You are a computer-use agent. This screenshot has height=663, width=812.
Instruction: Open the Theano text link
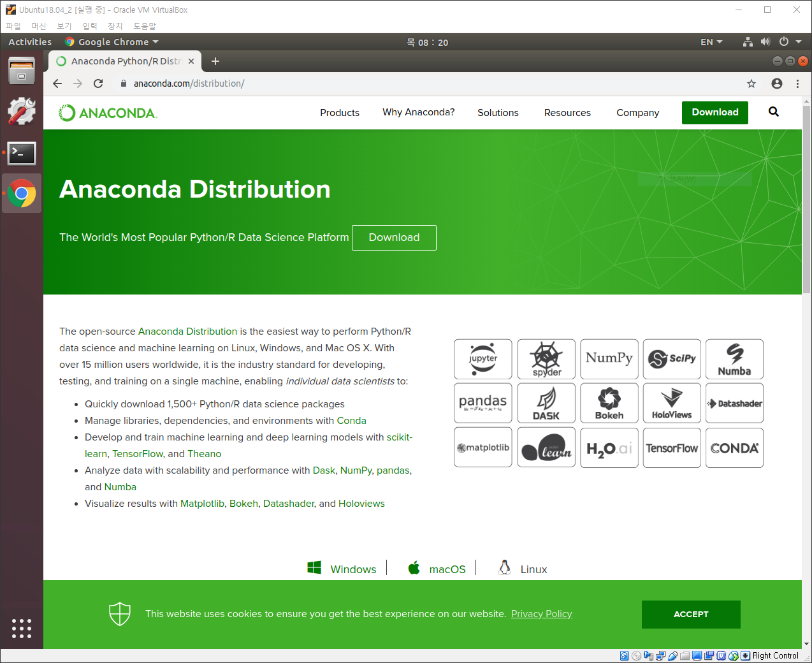[x=205, y=454]
